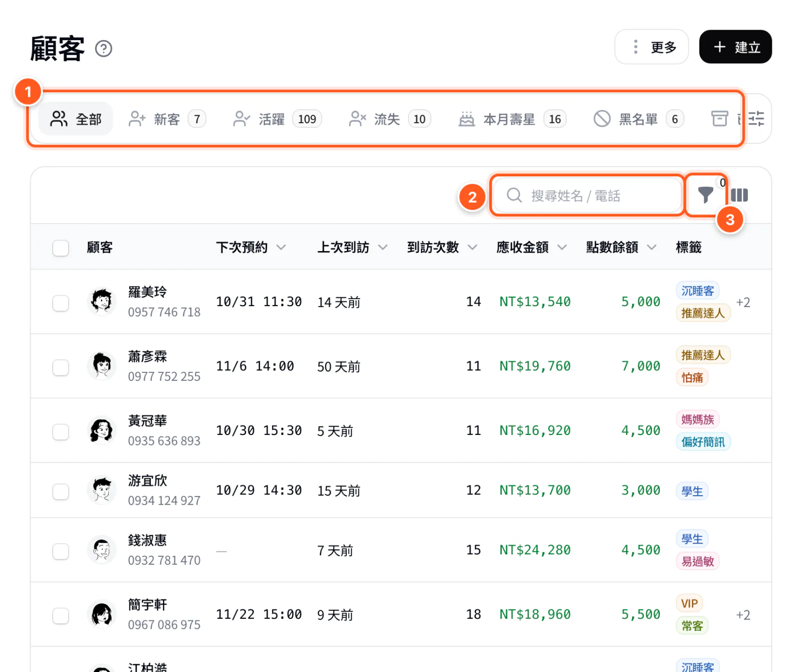Click the 怕痛 tag on 蕭彥霖
The width and height of the screenshot is (802, 672).
(692, 377)
